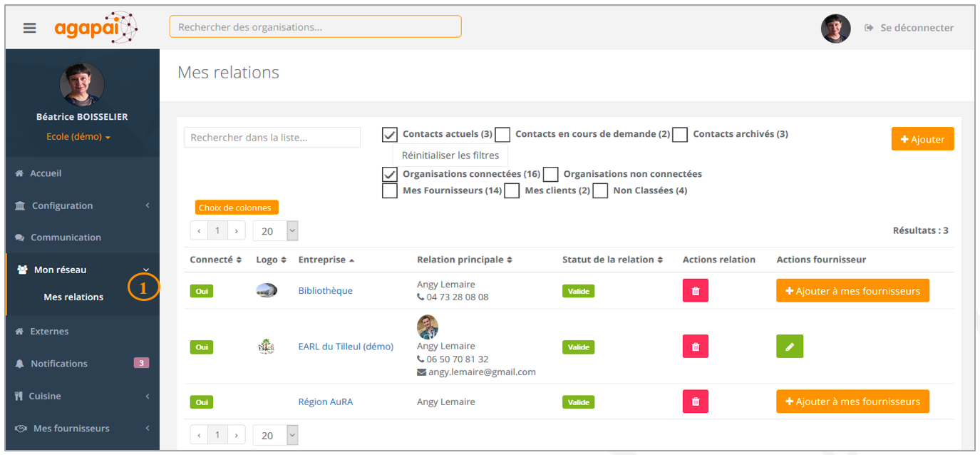Open the Ecole (démo) dropdown

point(78,136)
